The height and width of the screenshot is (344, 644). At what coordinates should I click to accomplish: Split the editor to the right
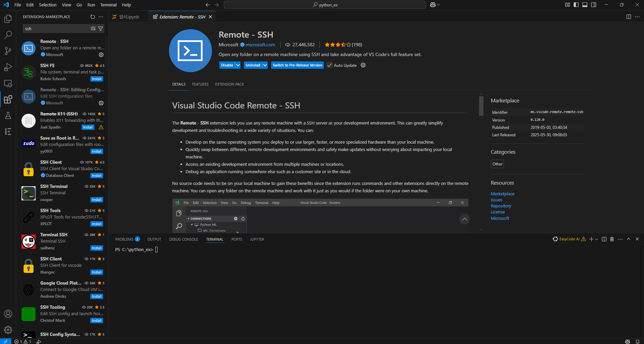[x=629, y=17]
